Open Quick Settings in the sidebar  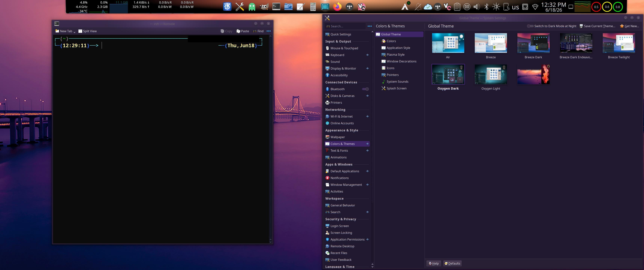347,34
